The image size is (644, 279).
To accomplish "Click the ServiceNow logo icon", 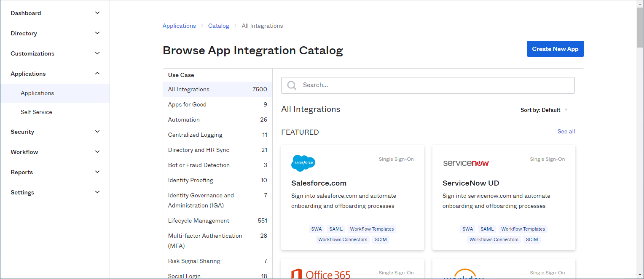I will coord(466,162).
